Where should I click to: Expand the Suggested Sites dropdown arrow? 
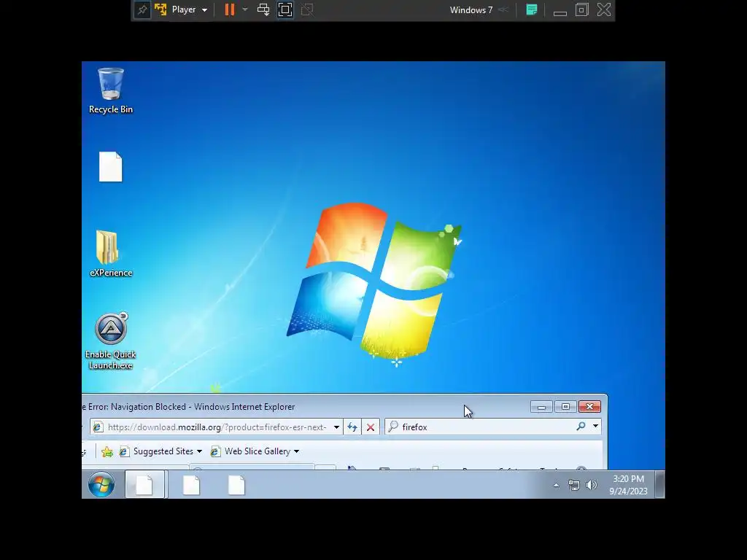click(x=200, y=451)
